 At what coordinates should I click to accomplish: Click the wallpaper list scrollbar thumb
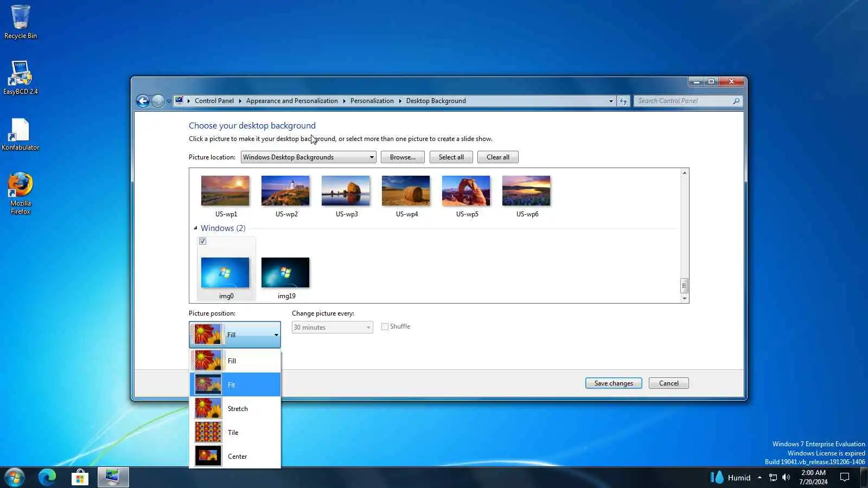[684, 285]
